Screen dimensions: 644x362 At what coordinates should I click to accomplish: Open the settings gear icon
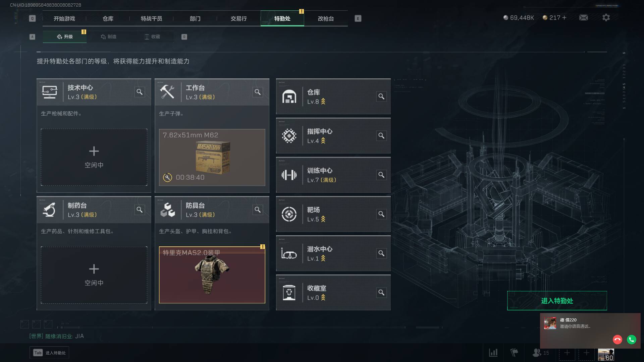[x=606, y=17]
